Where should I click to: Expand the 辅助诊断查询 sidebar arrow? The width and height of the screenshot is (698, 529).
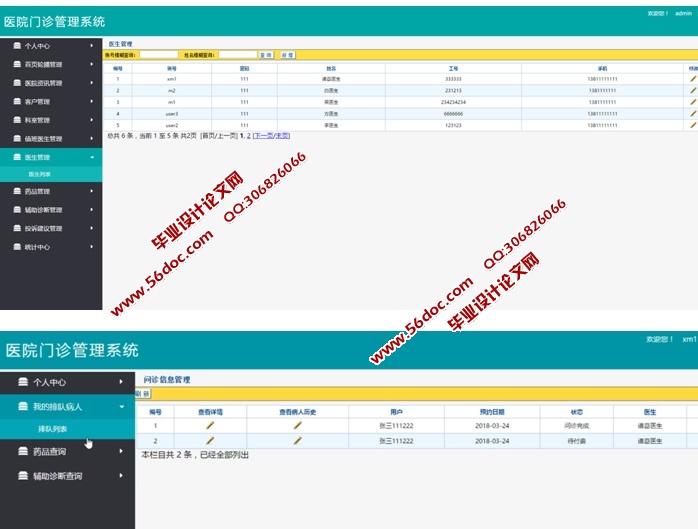tap(121, 476)
